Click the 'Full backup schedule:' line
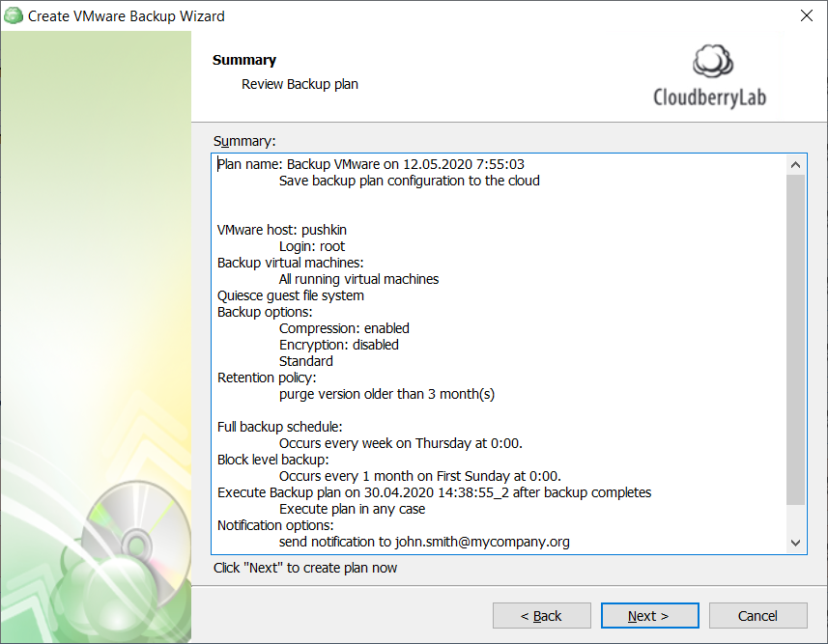This screenshot has width=828, height=644. pos(280,426)
